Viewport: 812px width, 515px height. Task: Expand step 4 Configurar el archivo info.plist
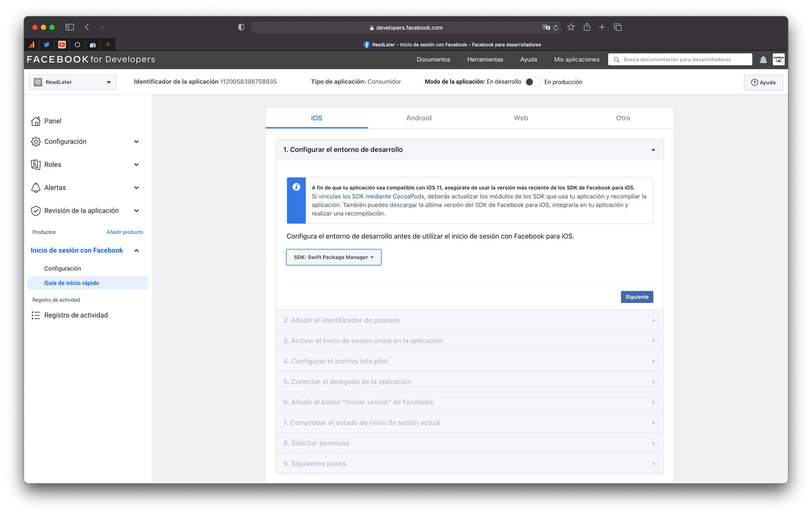[x=470, y=361]
